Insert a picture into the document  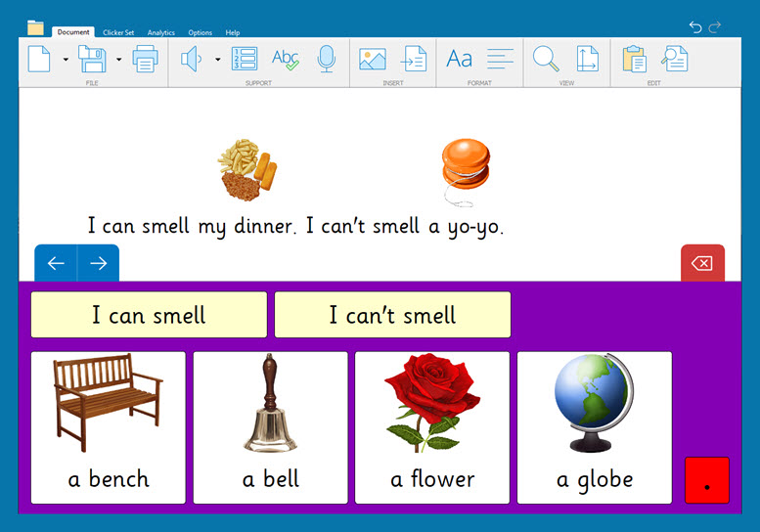372,59
